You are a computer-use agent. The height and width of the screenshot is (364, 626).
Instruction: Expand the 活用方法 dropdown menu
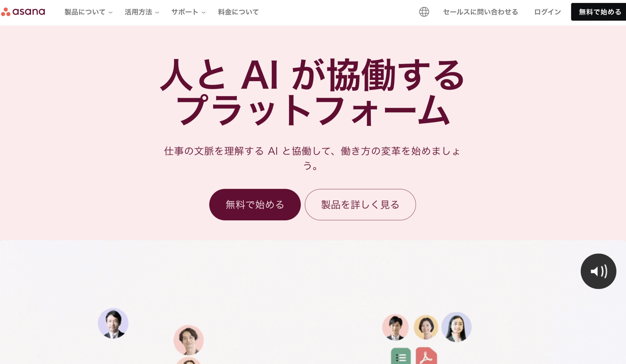(142, 12)
